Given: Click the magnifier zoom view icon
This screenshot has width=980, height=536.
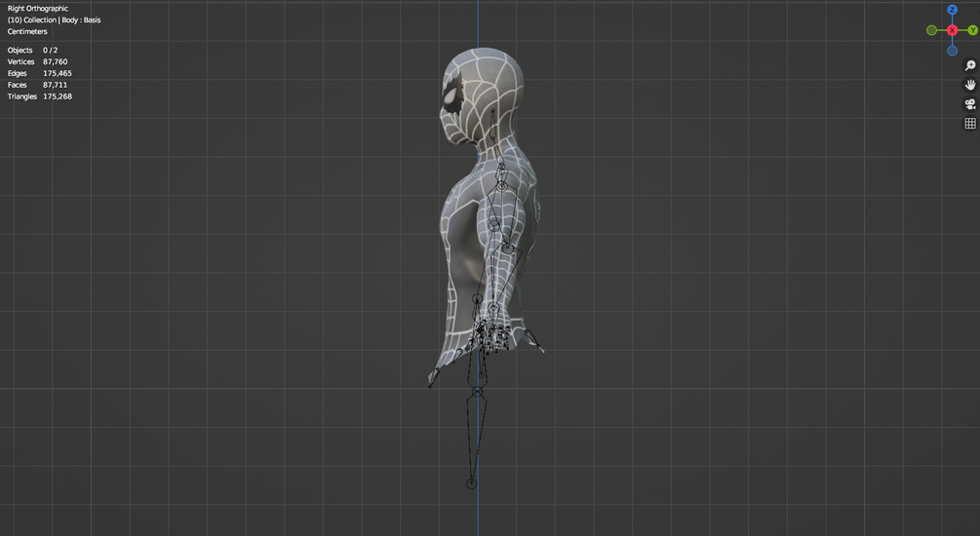Looking at the screenshot, I should click(970, 65).
